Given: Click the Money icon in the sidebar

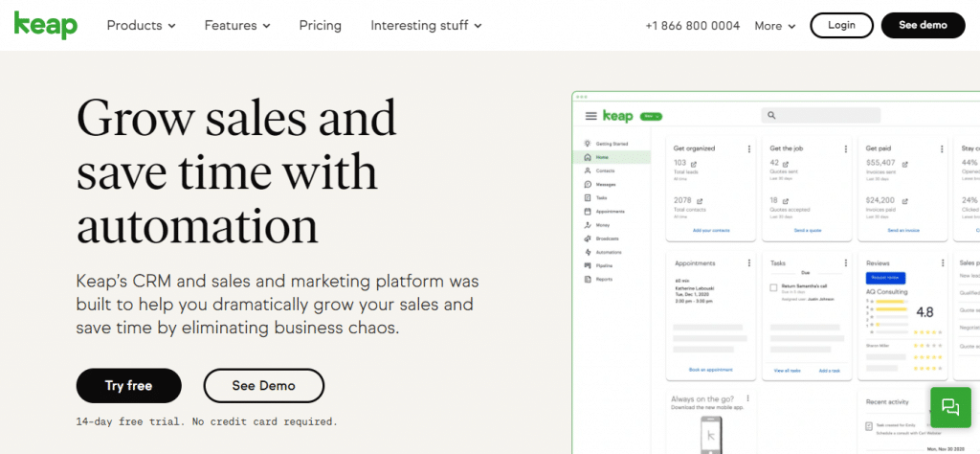Looking at the screenshot, I should point(587,225).
